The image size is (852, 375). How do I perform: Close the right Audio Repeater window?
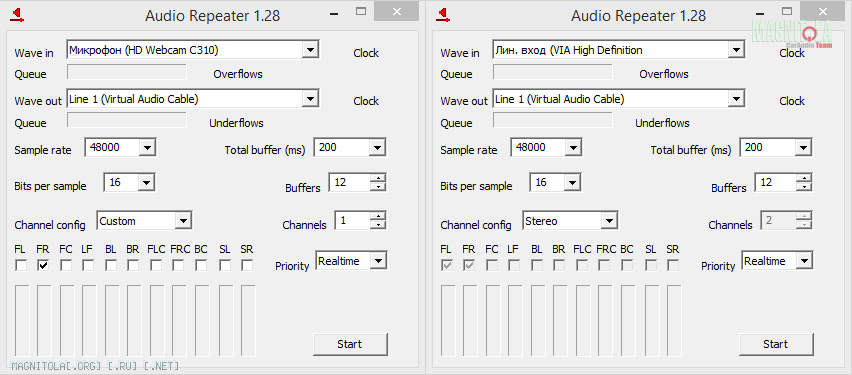click(x=823, y=11)
